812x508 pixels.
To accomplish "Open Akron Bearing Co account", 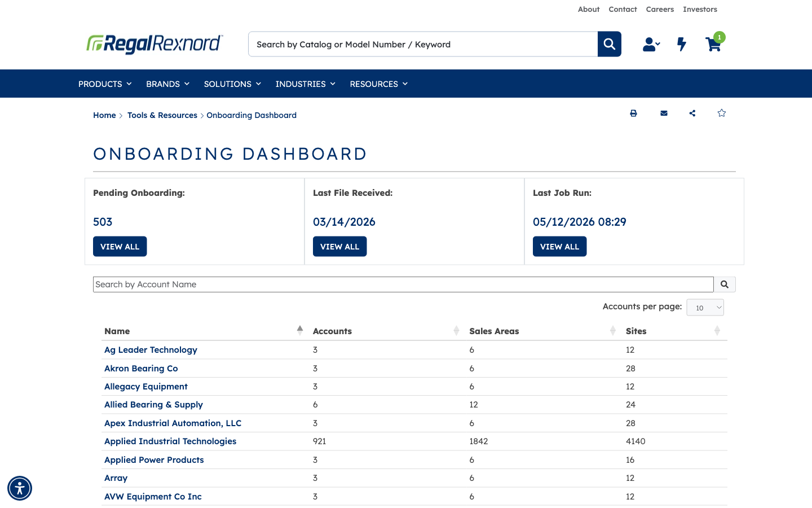I will coord(141,369).
